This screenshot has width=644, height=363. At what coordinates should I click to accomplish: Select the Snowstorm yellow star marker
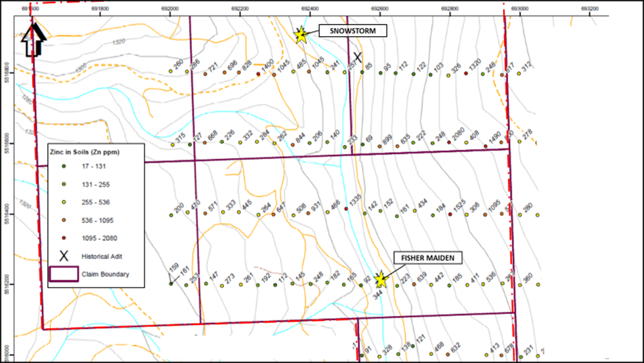300,35
